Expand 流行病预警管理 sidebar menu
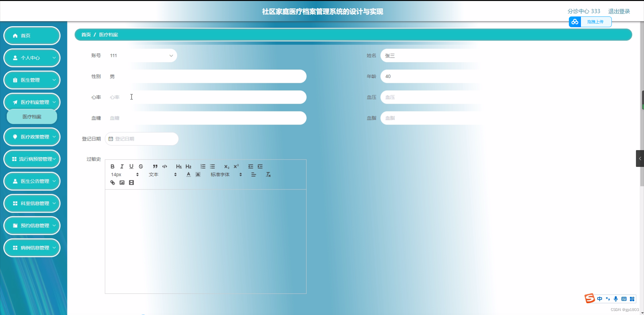 coord(32,159)
